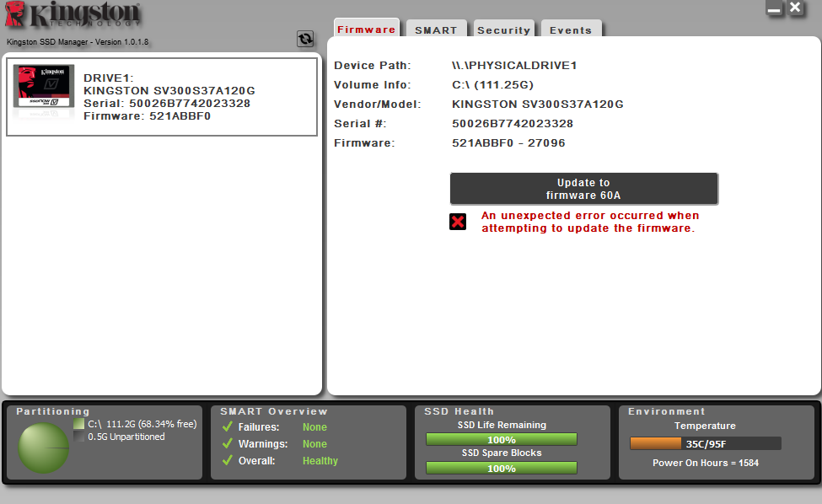Image resolution: width=822 pixels, height=504 pixels.
Task: Click Kingston SSD Manager version 1.0.1.8 text
Action: tap(78, 42)
